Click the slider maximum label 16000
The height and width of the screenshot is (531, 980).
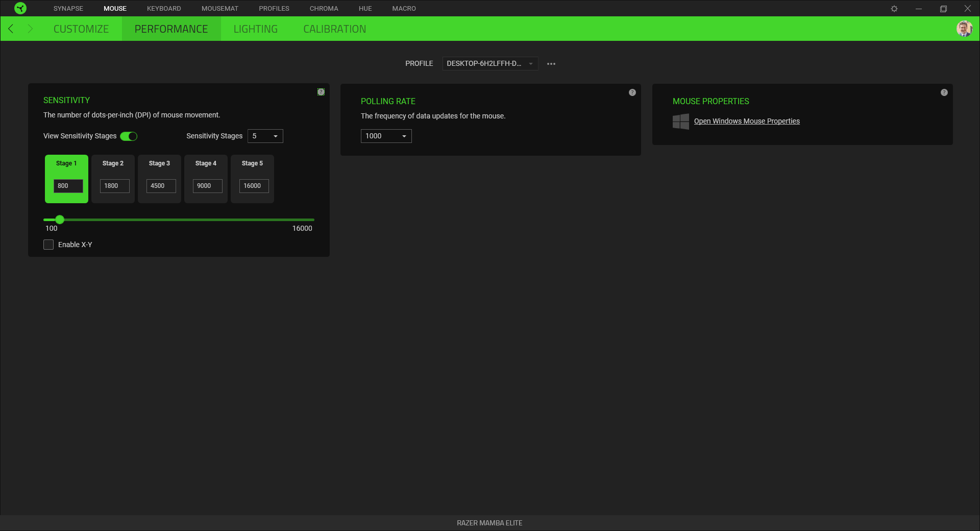click(x=302, y=229)
